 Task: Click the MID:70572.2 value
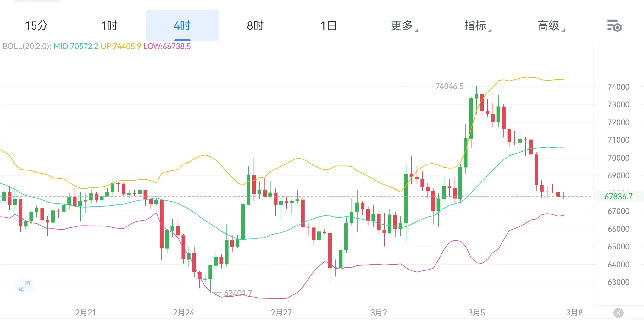[76, 47]
